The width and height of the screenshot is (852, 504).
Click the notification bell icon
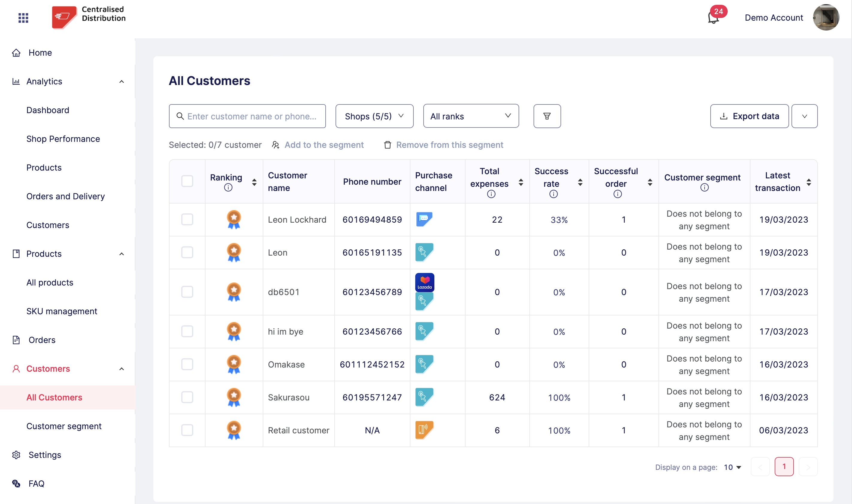713,18
